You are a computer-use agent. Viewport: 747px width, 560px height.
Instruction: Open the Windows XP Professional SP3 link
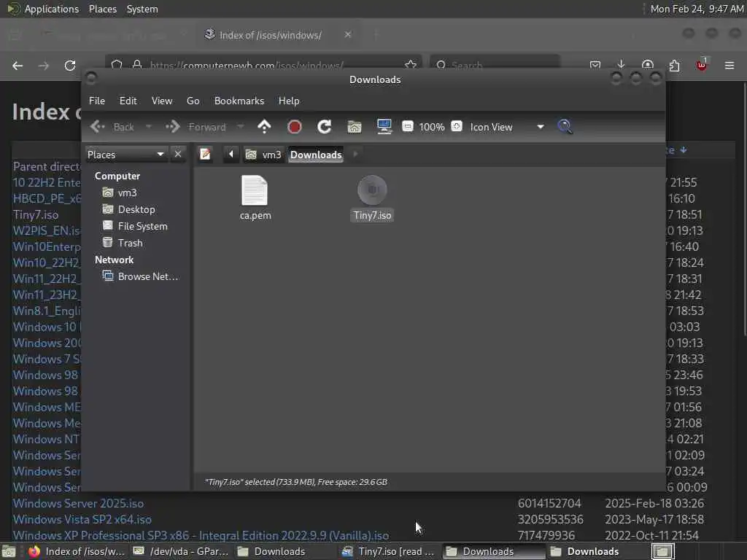tap(201, 535)
